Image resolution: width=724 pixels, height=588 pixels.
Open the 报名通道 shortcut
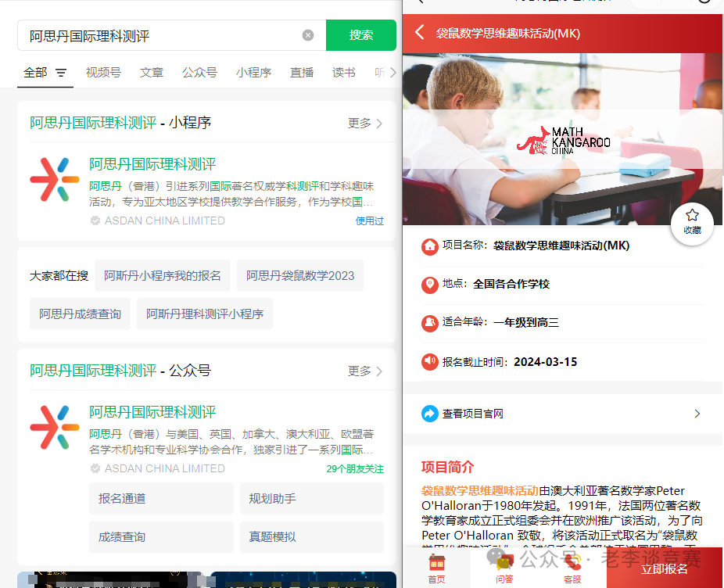tap(161, 498)
